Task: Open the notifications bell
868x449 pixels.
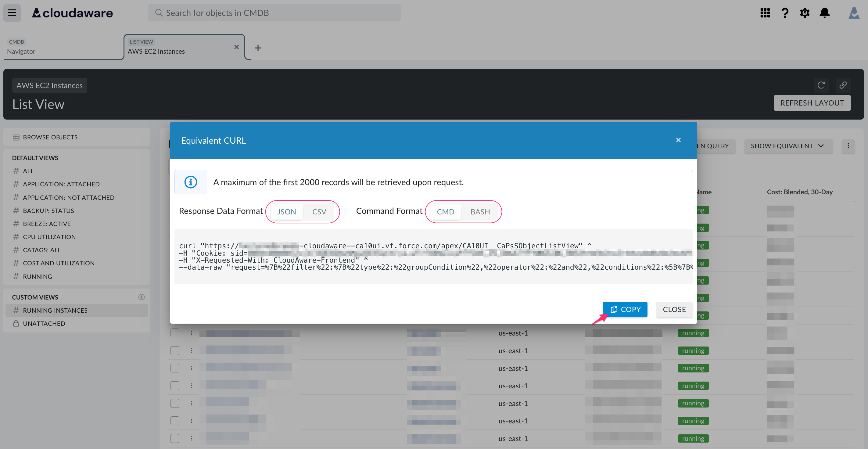Action: point(824,13)
